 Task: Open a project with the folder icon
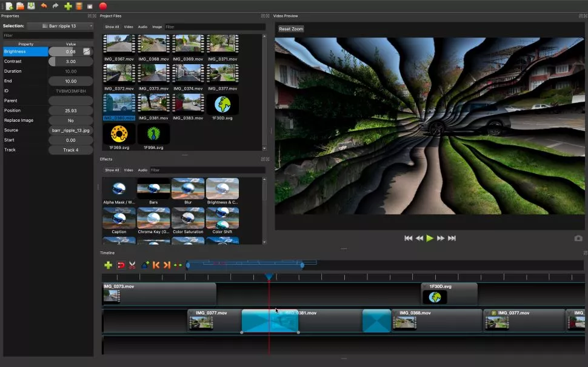[x=20, y=6]
